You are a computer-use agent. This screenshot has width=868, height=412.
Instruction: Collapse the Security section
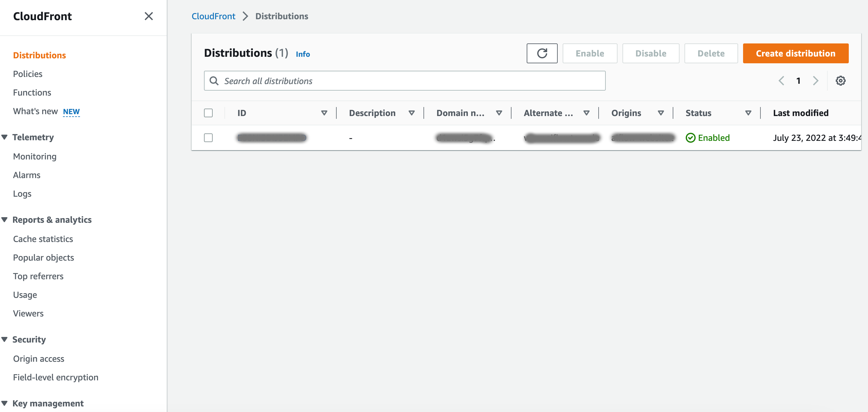(5, 339)
